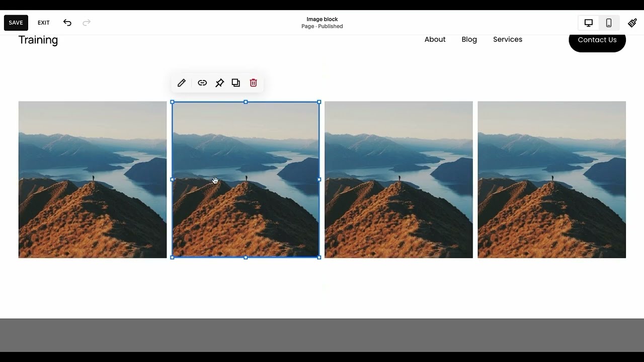
Task: Open the About navigation item
Action: 435,40
